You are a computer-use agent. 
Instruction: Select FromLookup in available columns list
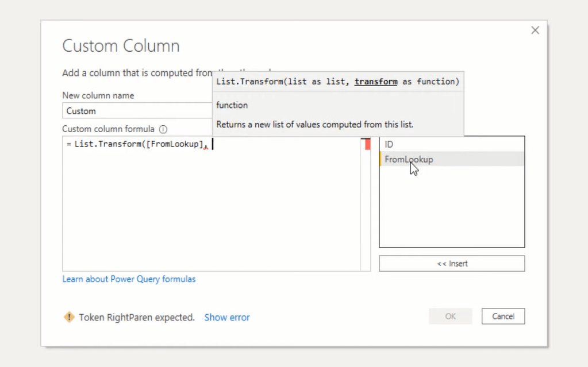pyautogui.click(x=452, y=159)
